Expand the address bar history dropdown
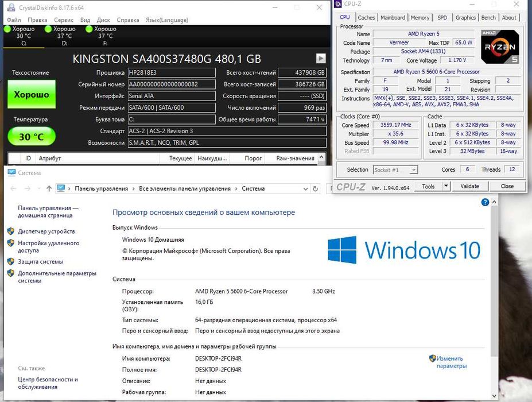The image size is (532, 402). tap(305, 189)
